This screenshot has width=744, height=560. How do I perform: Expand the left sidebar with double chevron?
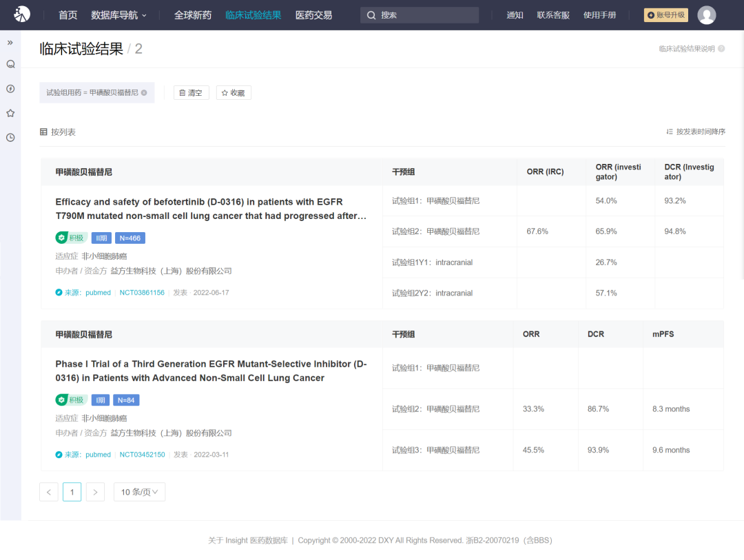[x=10, y=43]
